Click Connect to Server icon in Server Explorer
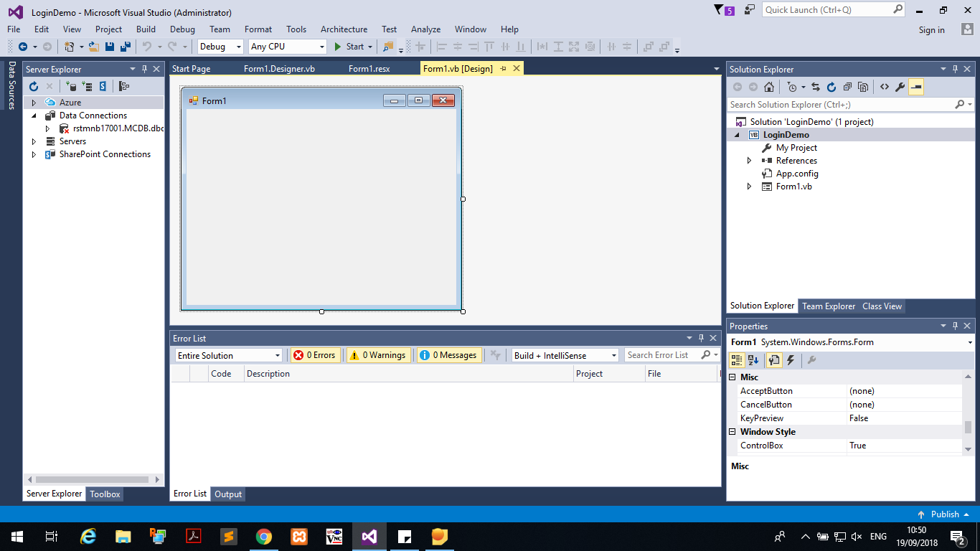Screen dimensions: 980x551 point(87,86)
